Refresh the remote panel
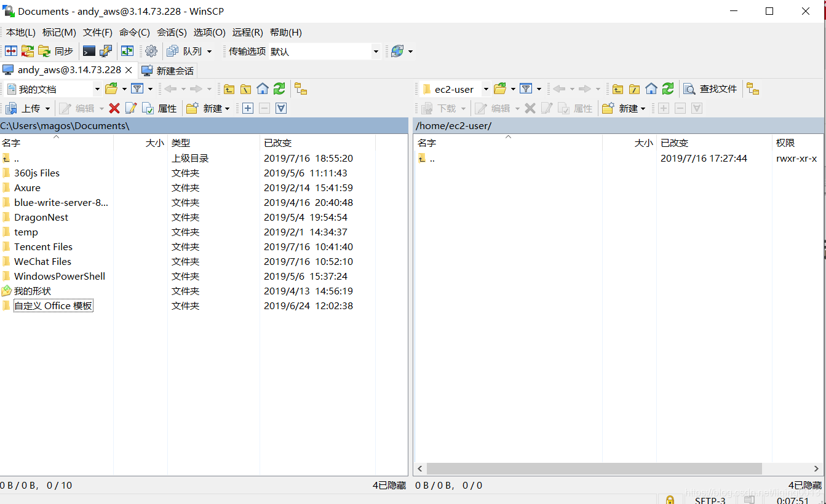 click(x=668, y=89)
